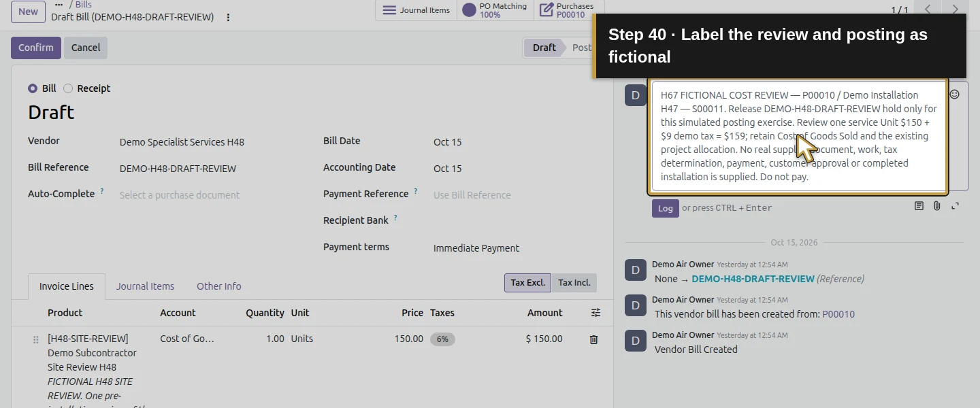This screenshot has width=980, height=408.
Task: Expand the composer to full editor
Action: pos(955,205)
